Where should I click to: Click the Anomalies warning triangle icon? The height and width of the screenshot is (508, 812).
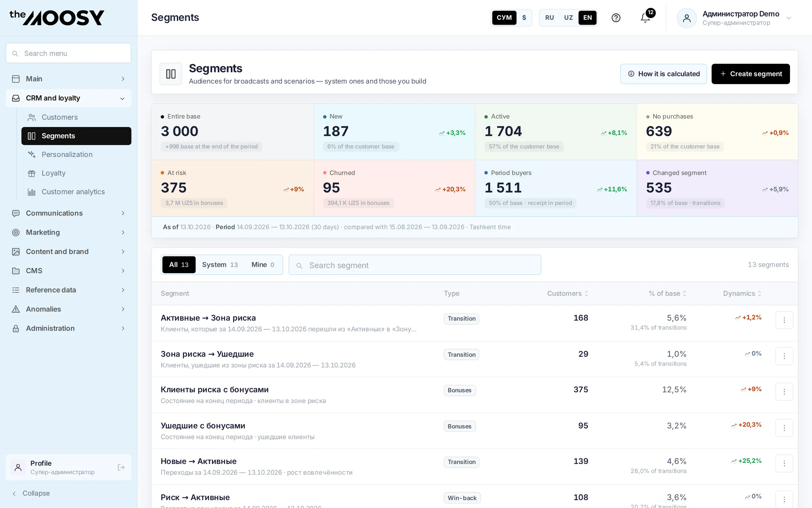point(16,309)
